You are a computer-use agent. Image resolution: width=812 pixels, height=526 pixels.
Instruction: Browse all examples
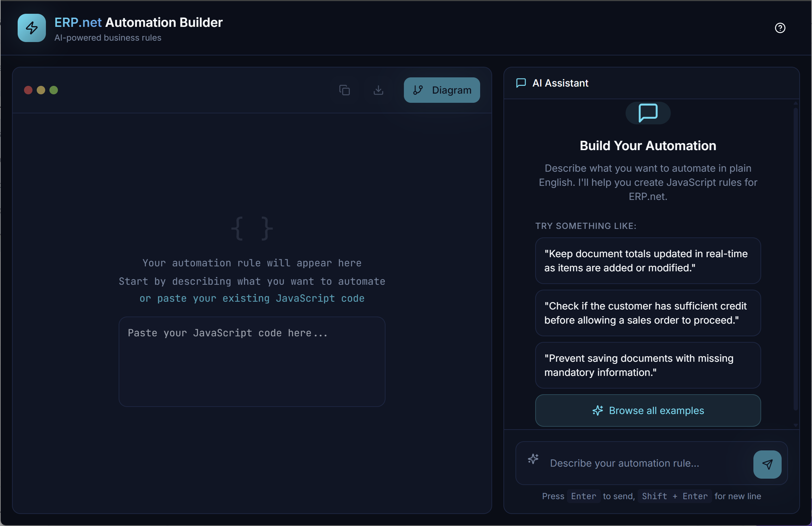tap(648, 410)
